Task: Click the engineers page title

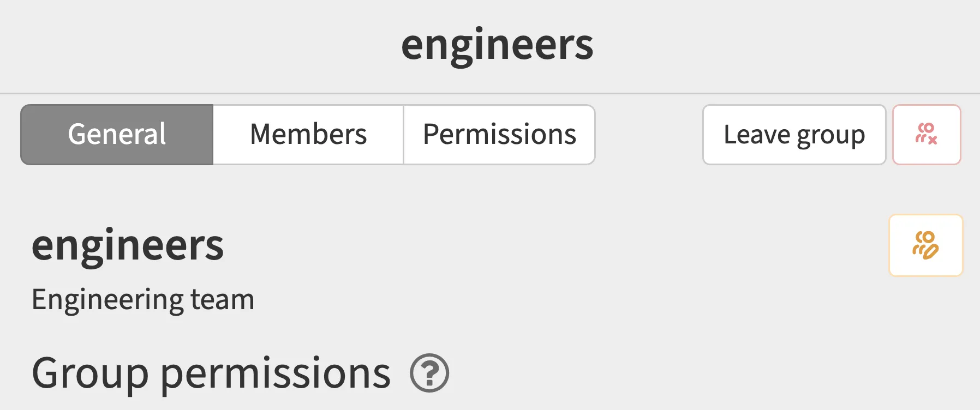Action: [x=497, y=45]
